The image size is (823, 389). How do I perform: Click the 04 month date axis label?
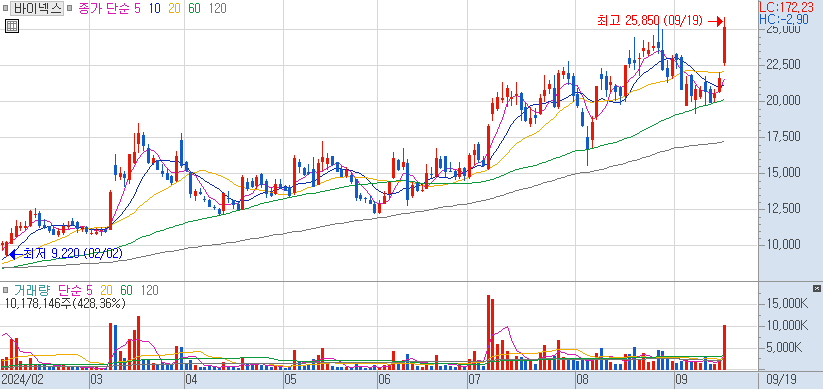coord(191,379)
